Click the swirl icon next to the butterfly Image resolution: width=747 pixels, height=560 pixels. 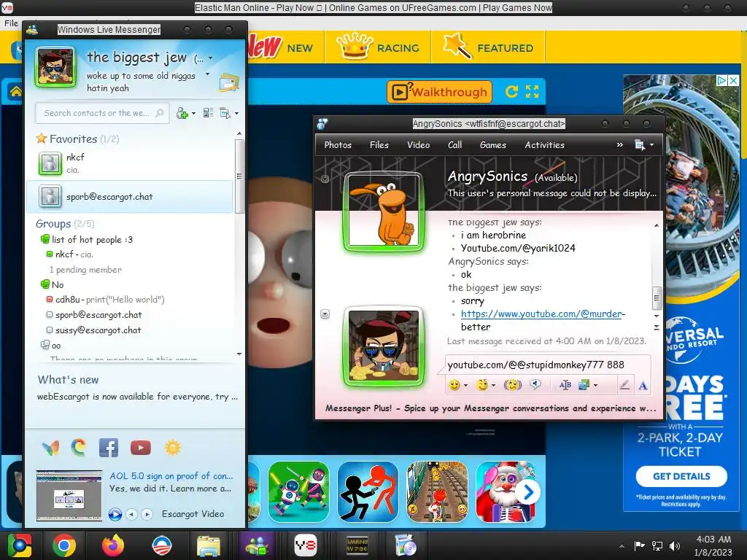[x=79, y=448]
